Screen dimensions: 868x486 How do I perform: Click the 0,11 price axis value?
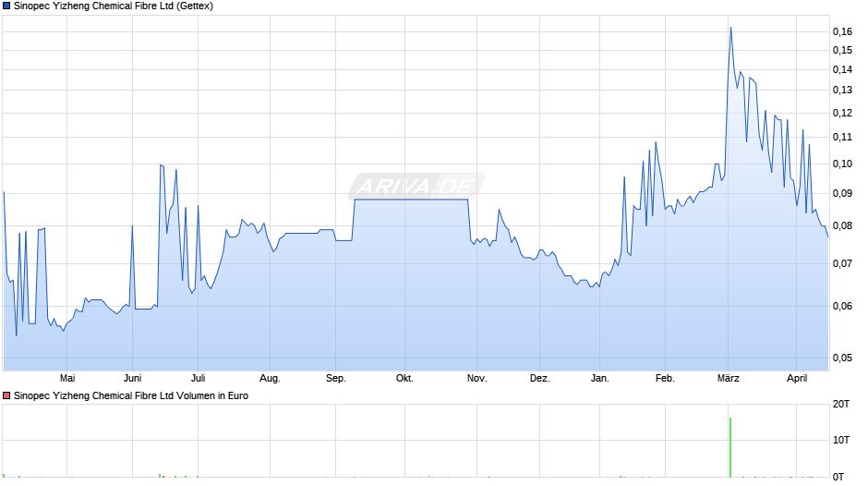click(842, 137)
